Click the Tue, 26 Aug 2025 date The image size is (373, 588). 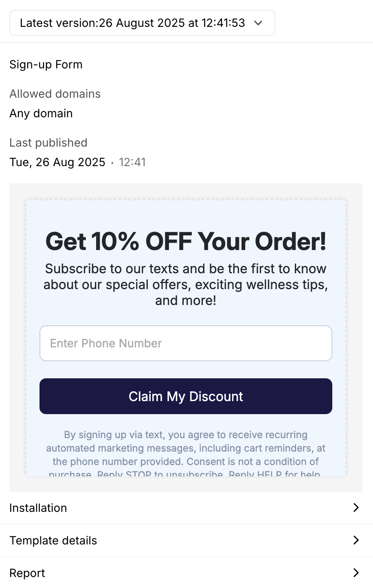point(57,162)
